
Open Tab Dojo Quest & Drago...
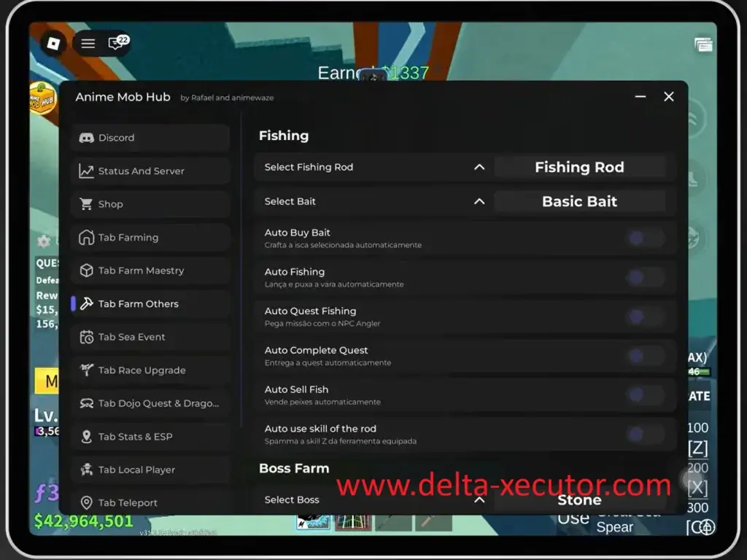[150, 403]
